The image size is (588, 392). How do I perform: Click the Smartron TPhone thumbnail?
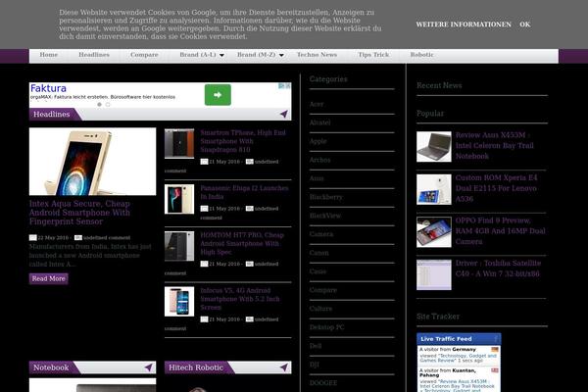pos(179,144)
